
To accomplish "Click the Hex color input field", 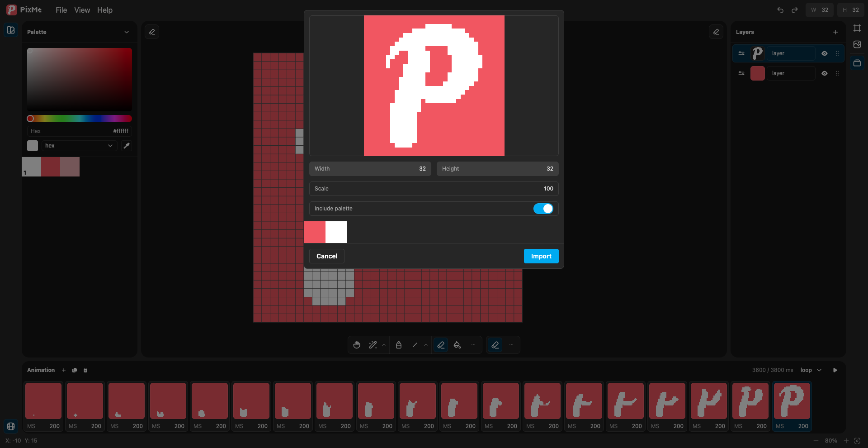I will click(80, 131).
